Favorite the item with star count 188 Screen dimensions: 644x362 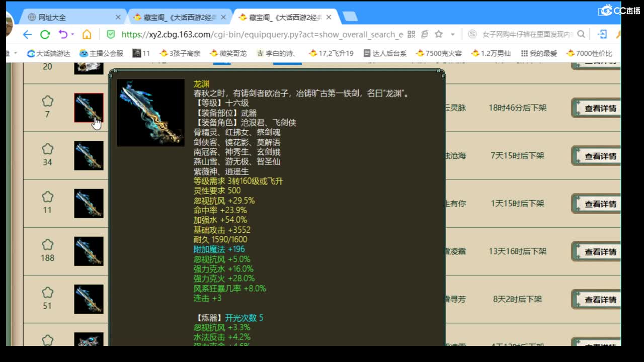pos(47,245)
